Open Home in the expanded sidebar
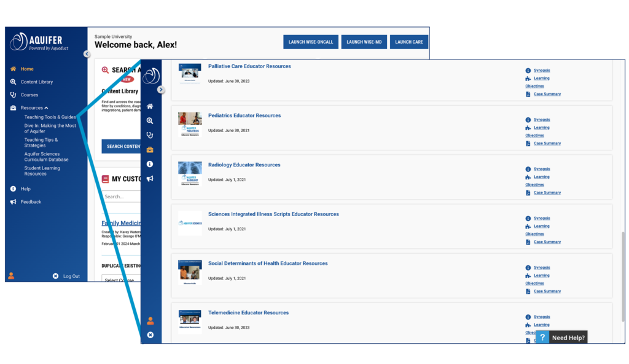Image resolution: width=629 pixels, height=364 pixels. pos(27,69)
